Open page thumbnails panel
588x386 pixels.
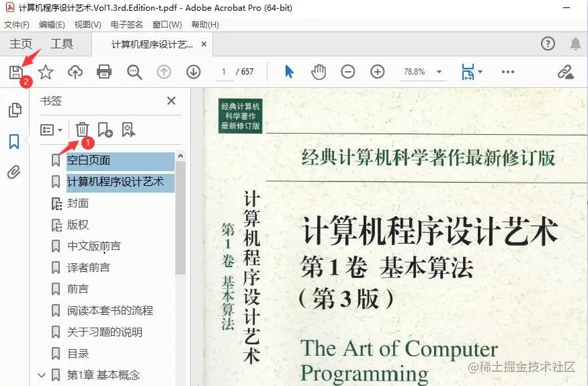[x=15, y=110]
